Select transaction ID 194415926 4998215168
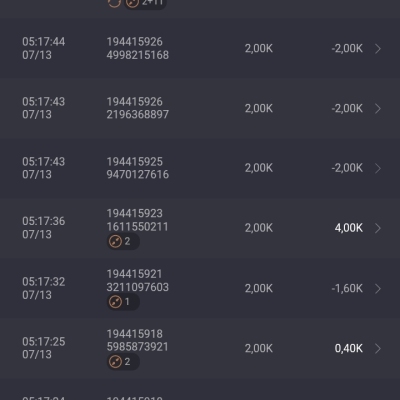Image resolution: width=400 pixels, height=400 pixels. point(138,48)
